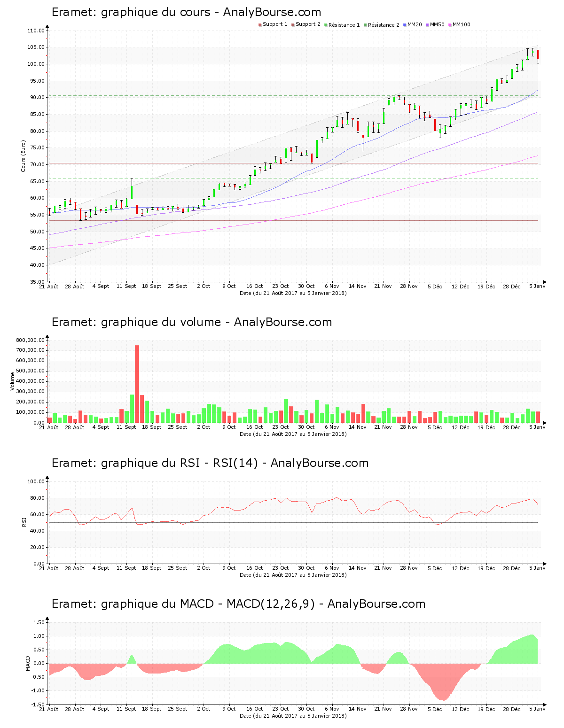This screenshot has width=564, height=728.
Task: Click the title 'Eramet: graphique du MACD'
Action: pyautogui.click(x=133, y=604)
